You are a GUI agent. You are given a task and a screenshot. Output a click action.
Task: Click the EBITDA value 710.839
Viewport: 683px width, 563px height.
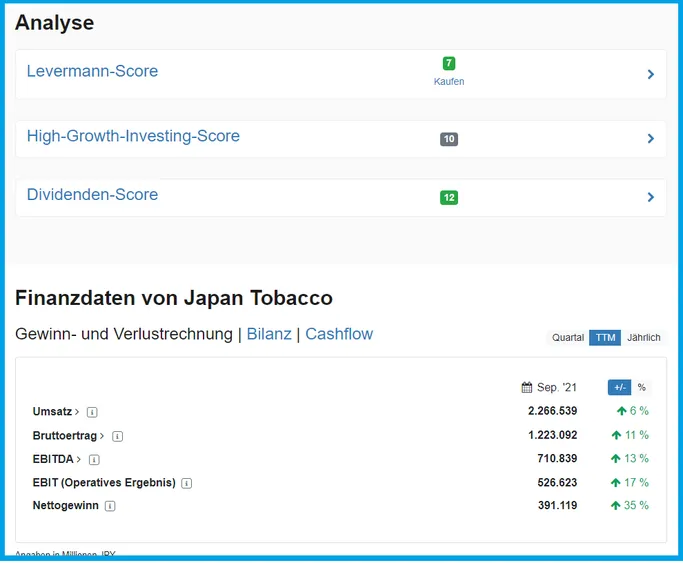pos(557,458)
